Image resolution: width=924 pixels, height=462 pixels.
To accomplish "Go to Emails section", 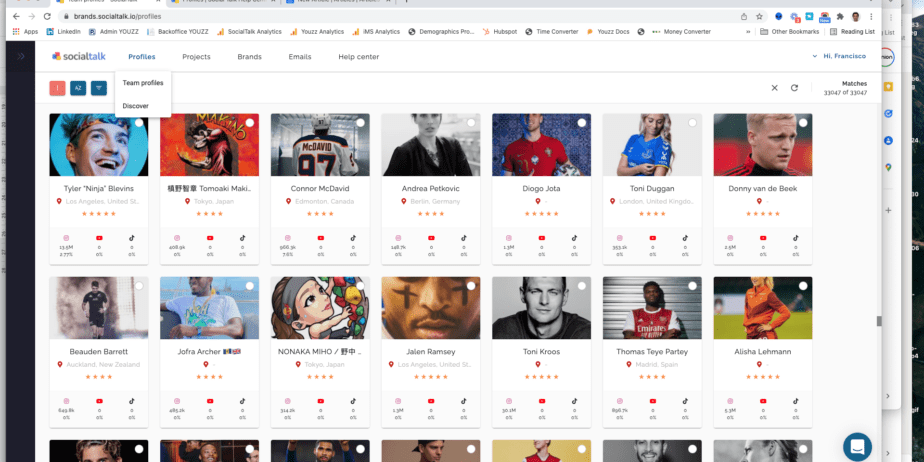I will pyautogui.click(x=300, y=57).
